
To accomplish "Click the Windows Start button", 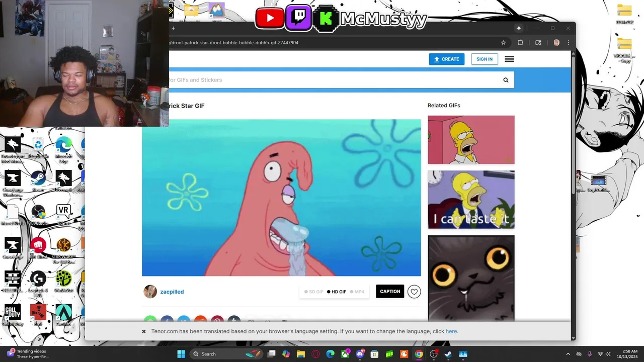I will click(x=181, y=354).
